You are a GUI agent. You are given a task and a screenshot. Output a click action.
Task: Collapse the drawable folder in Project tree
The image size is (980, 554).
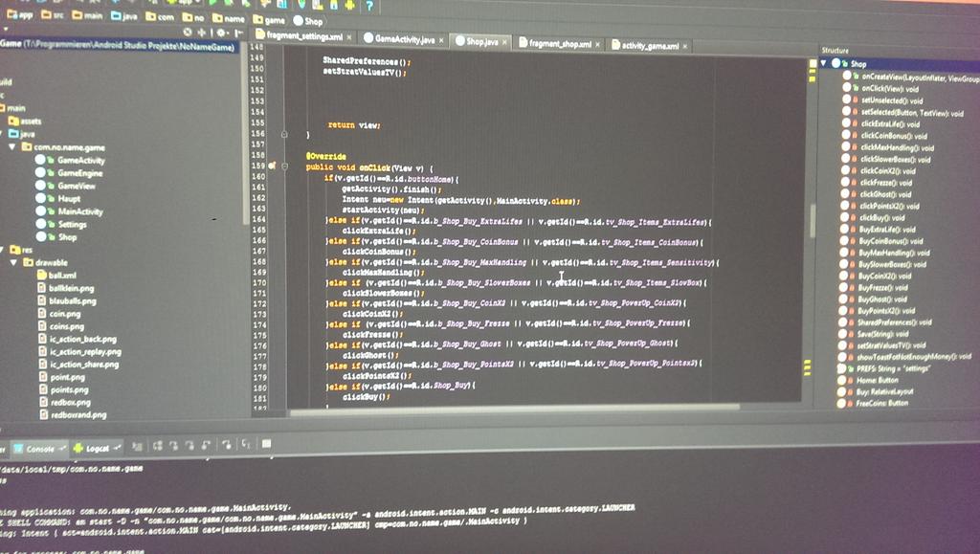click(12, 262)
